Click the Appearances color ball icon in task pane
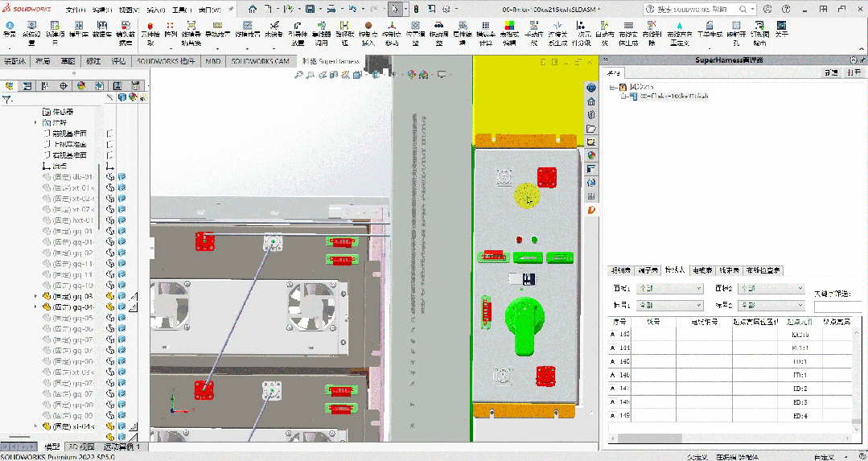The width and height of the screenshot is (868, 461). [591, 155]
